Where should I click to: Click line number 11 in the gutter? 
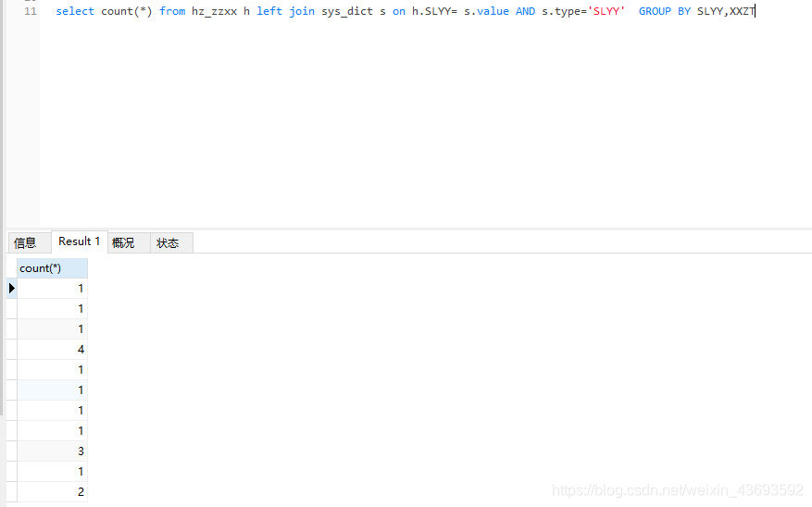pyautogui.click(x=31, y=11)
